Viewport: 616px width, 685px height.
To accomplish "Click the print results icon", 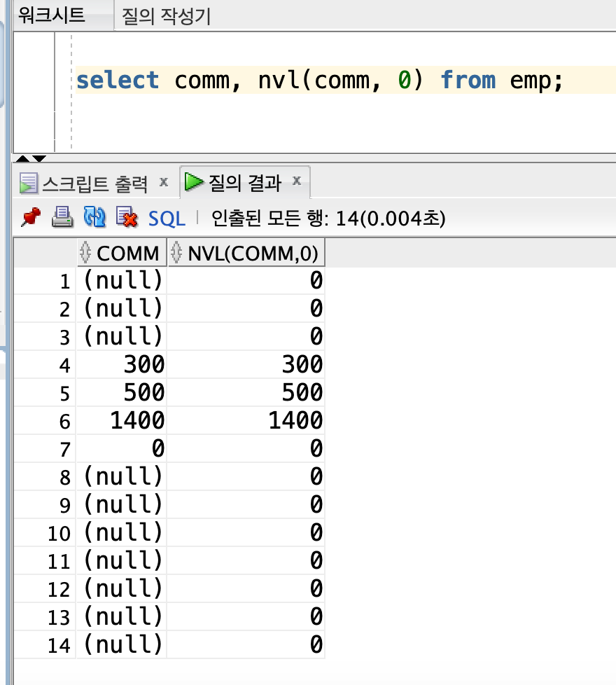I will (62, 218).
